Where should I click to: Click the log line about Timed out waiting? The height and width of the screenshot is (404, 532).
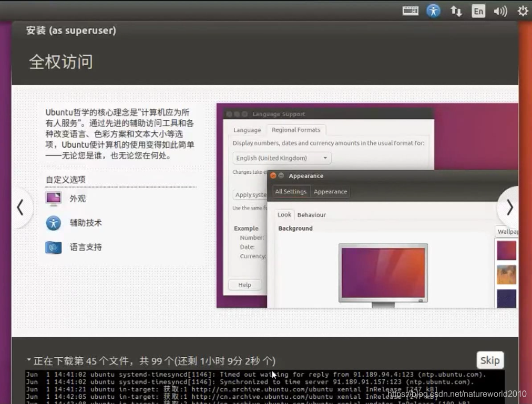coord(256,375)
